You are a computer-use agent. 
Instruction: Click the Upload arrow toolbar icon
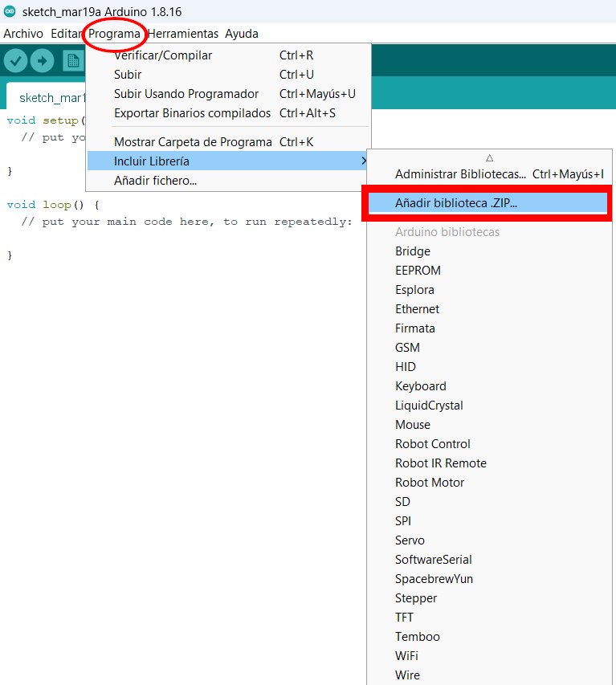(42, 61)
